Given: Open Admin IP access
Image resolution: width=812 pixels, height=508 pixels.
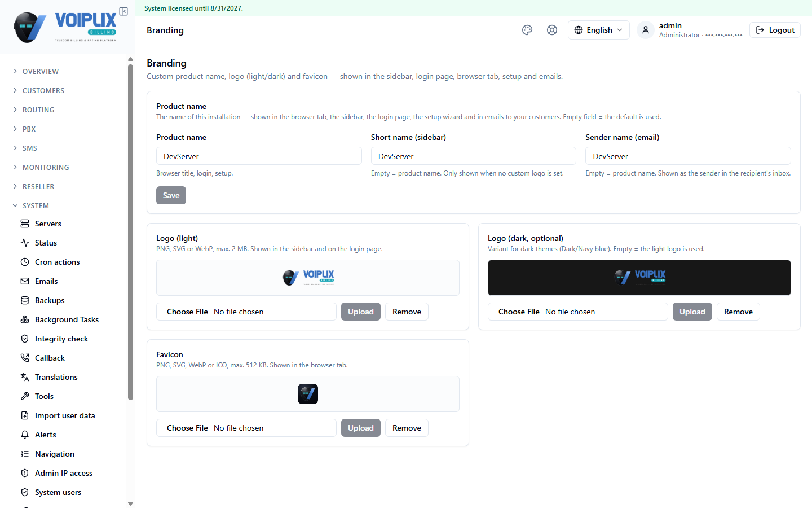Looking at the screenshot, I should 64,473.
